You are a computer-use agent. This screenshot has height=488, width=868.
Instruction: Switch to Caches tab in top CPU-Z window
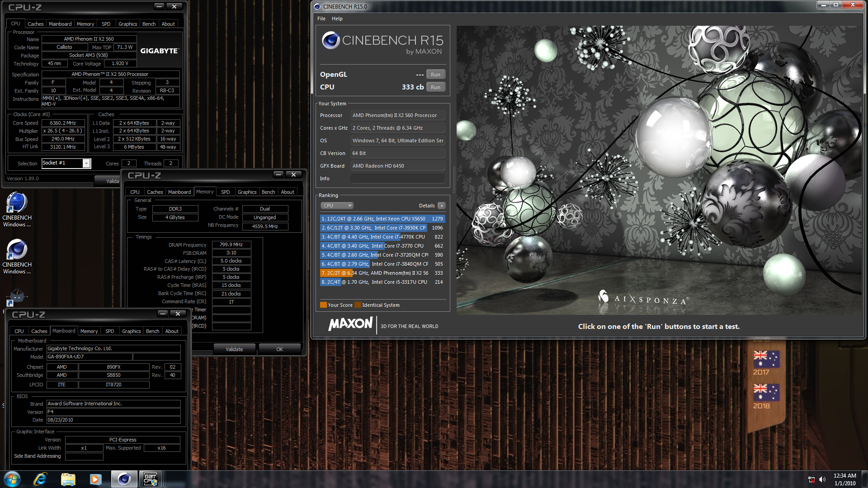tap(35, 24)
